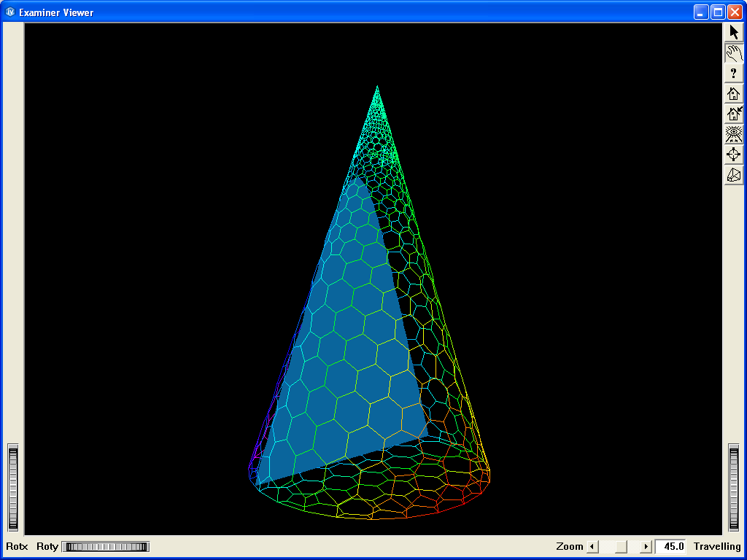Click the Zoom slider thumb
The image size is (747, 560).
pyautogui.click(x=621, y=547)
